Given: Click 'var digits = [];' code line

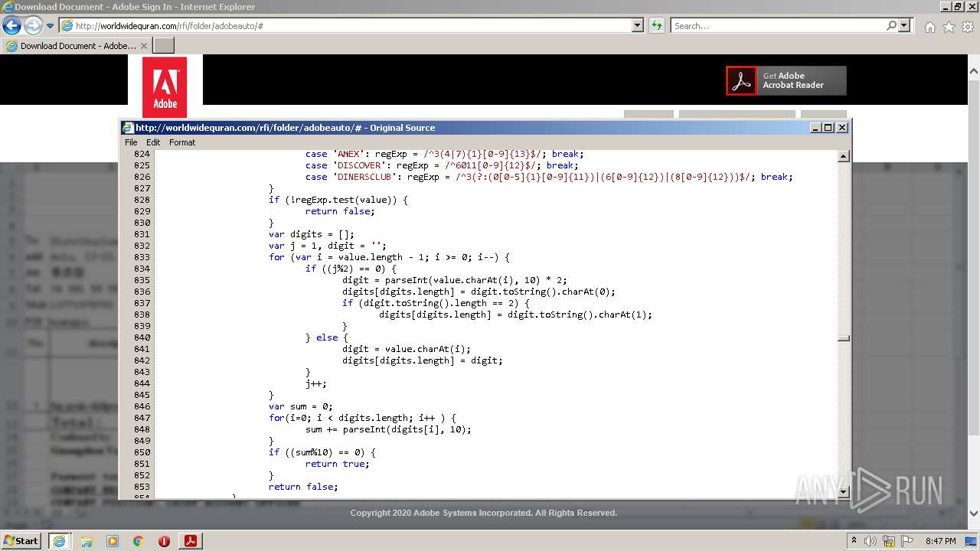Looking at the screenshot, I should coord(311,234).
